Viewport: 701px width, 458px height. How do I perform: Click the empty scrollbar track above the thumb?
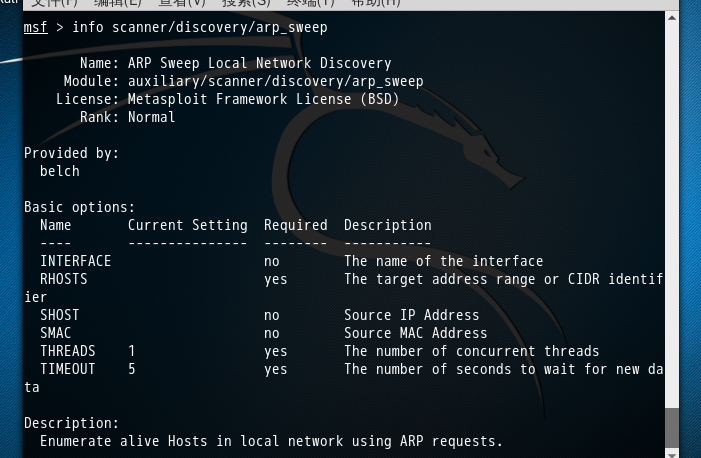point(671,215)
